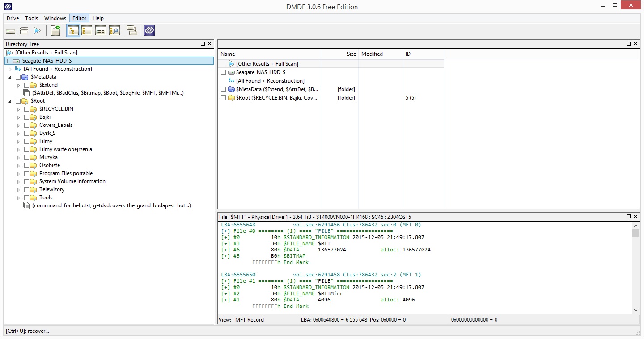Select the System Volume Information folder
The width and height of the screenshot is (644, 339).
pos(72,181)
